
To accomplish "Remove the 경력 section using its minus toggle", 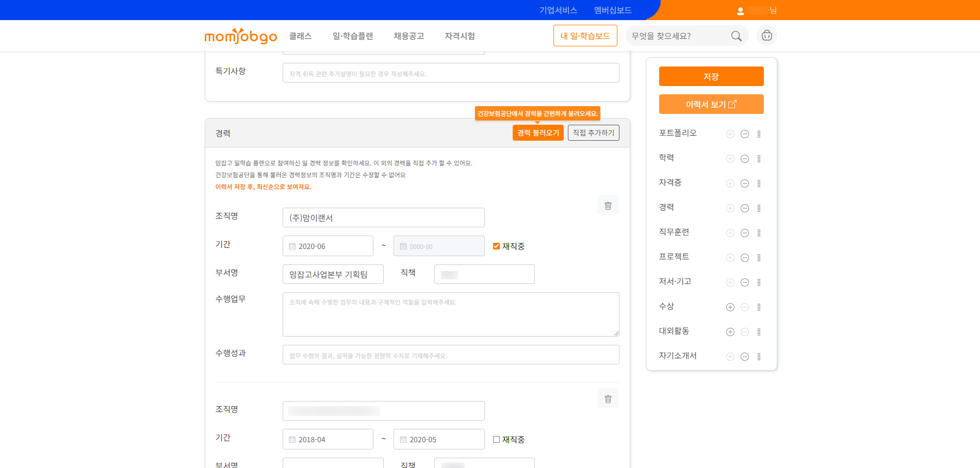I will click(744, 208).
